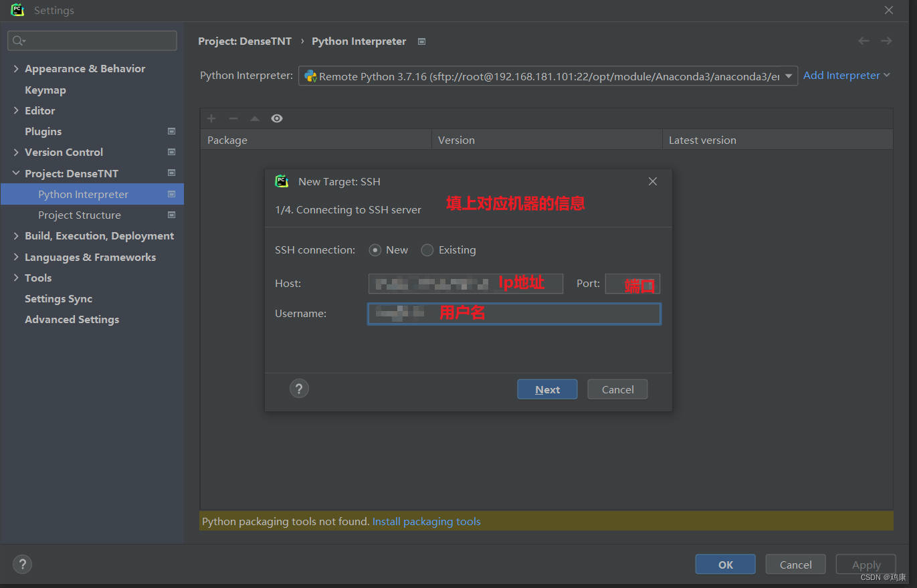The width and height of the screenshot is (917, 588).
Task: Collapse Project: DenseTNT section
Action: [16, 173]
